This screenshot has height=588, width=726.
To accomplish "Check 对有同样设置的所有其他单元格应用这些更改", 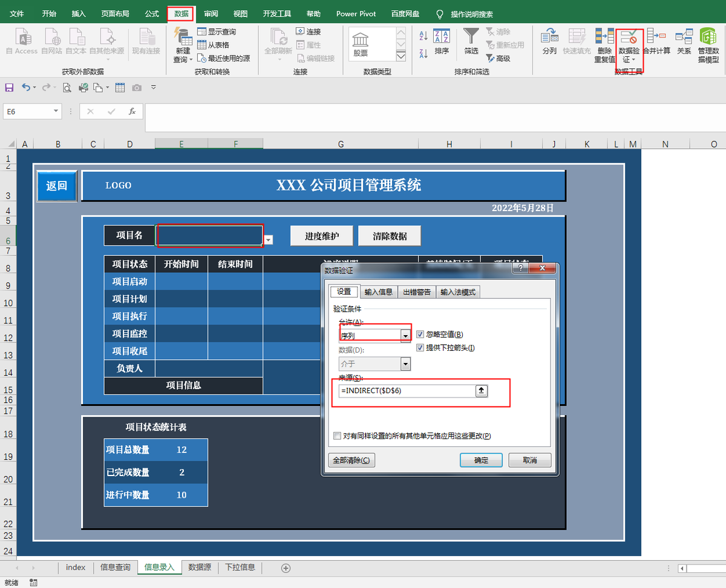I will coord(337,436).
